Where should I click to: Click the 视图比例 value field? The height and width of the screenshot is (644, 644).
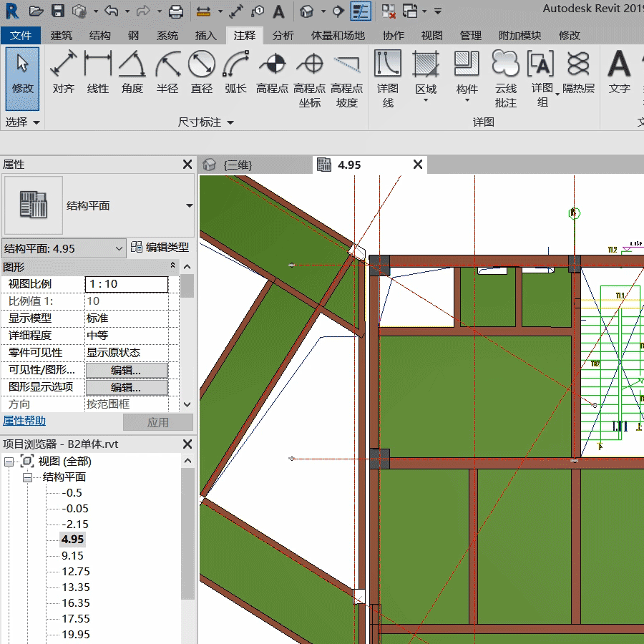(127, 284)
